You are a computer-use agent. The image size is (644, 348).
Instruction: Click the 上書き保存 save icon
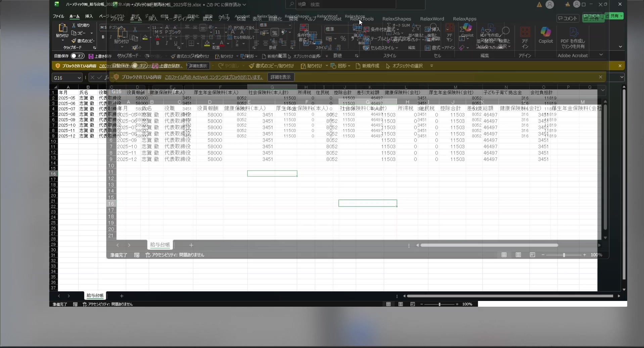[x=91, y=56]
